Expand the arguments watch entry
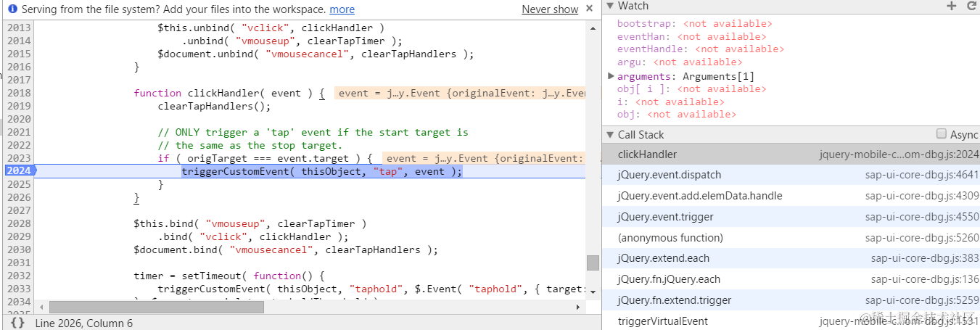The height and width of the screenshot is (330, 980). coord(611,75)
